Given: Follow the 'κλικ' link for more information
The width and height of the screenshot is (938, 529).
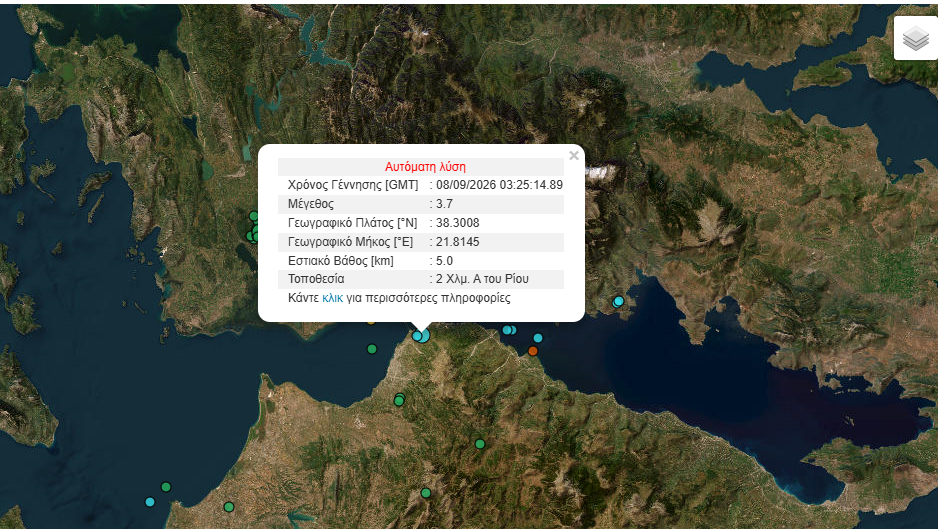Looking at the screenshot, I should click(x=332, y=298).
